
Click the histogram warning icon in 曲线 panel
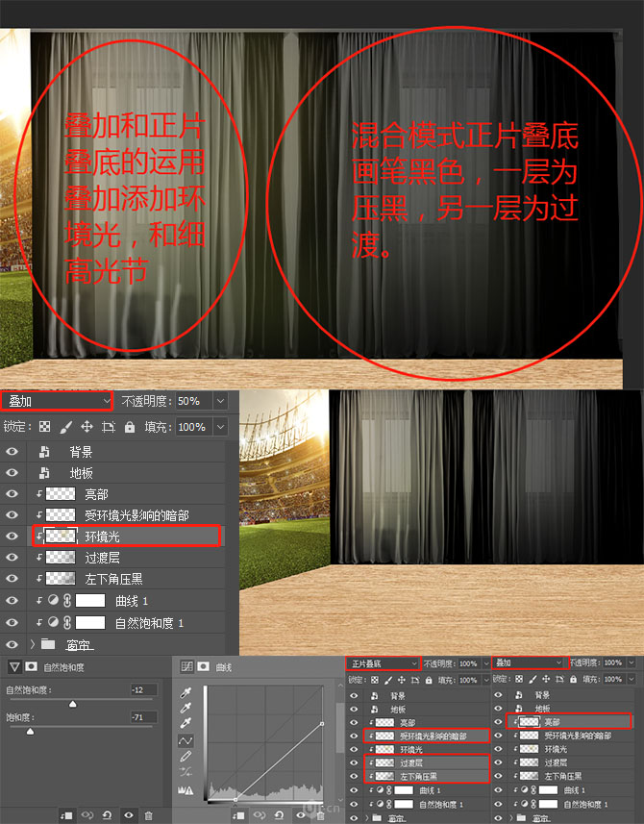click(x=186, y=789)
